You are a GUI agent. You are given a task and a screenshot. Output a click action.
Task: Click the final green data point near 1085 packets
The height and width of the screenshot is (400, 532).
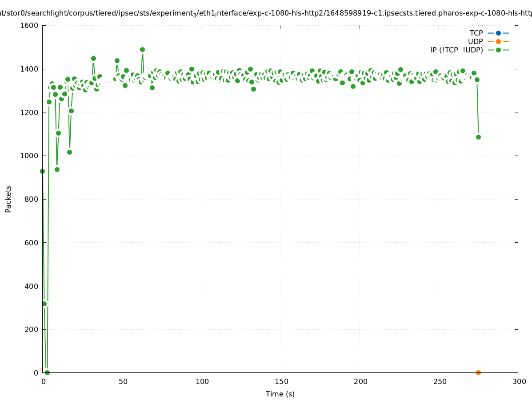point(478,137)
